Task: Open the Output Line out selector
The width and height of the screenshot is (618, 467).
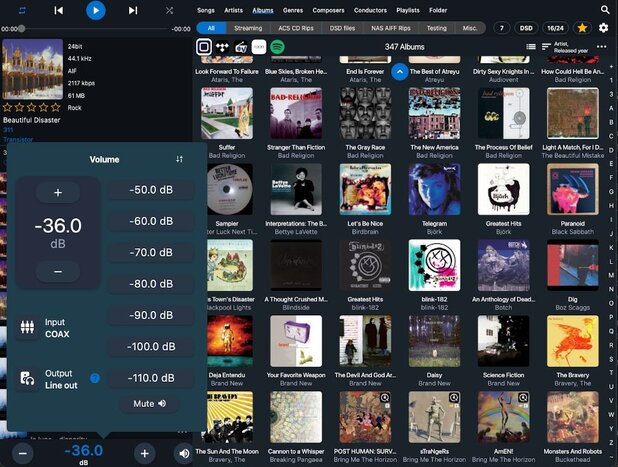Action: point(48,379)
